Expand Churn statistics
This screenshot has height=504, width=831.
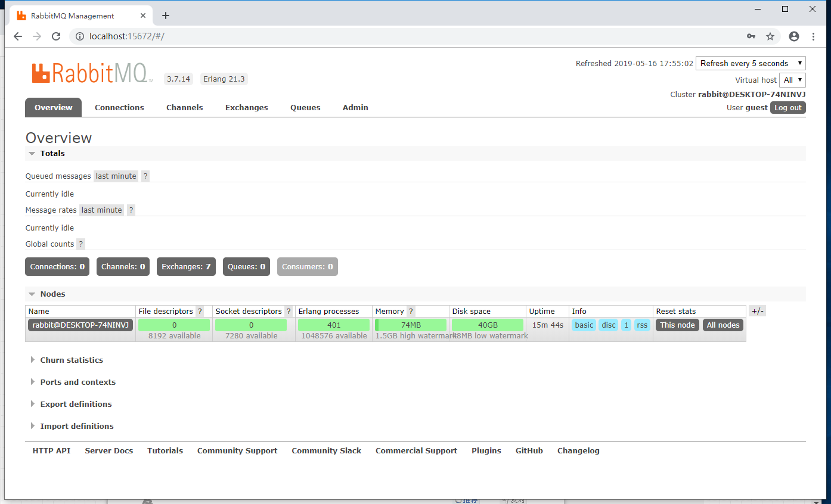click(71, 360)
